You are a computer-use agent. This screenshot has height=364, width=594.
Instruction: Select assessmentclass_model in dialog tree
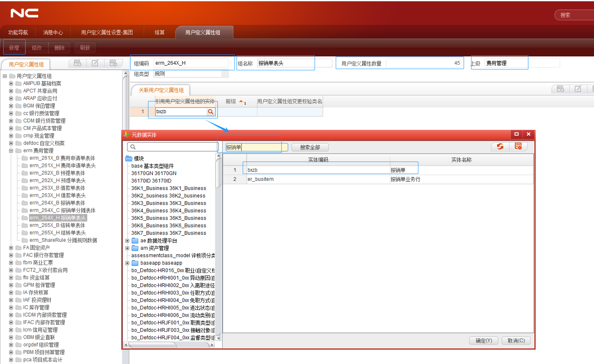click(173, 255)
